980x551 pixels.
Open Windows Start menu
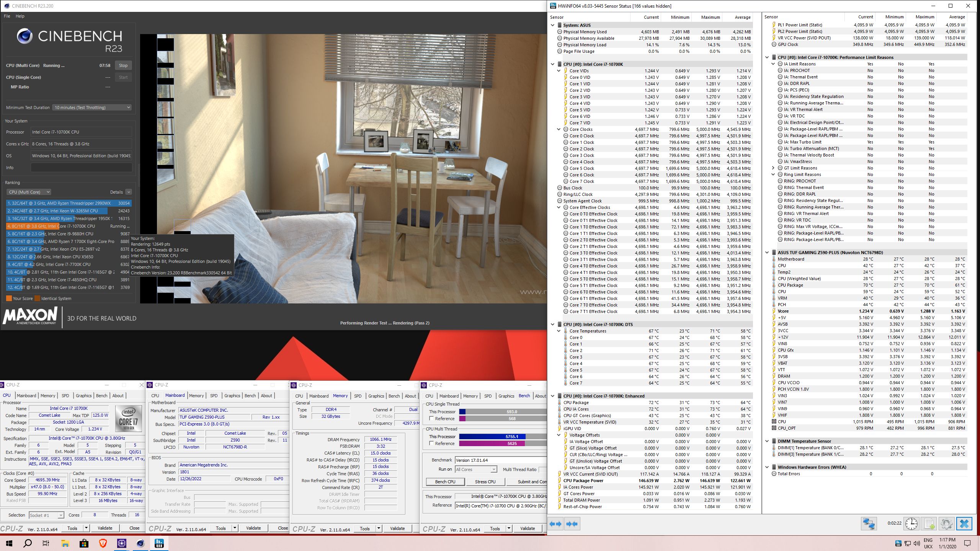[9, 543]
